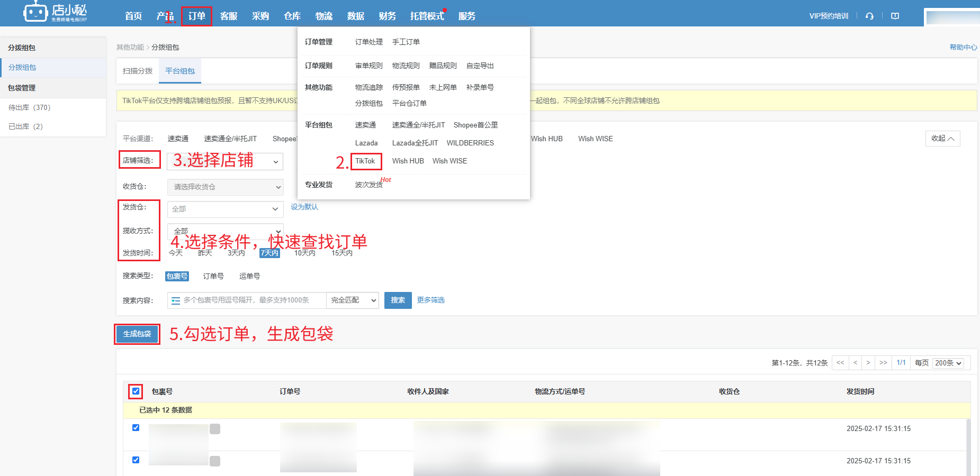Click the 设为默认 link
This screenshot has width=980, height=476.
[x=304, y=207]
